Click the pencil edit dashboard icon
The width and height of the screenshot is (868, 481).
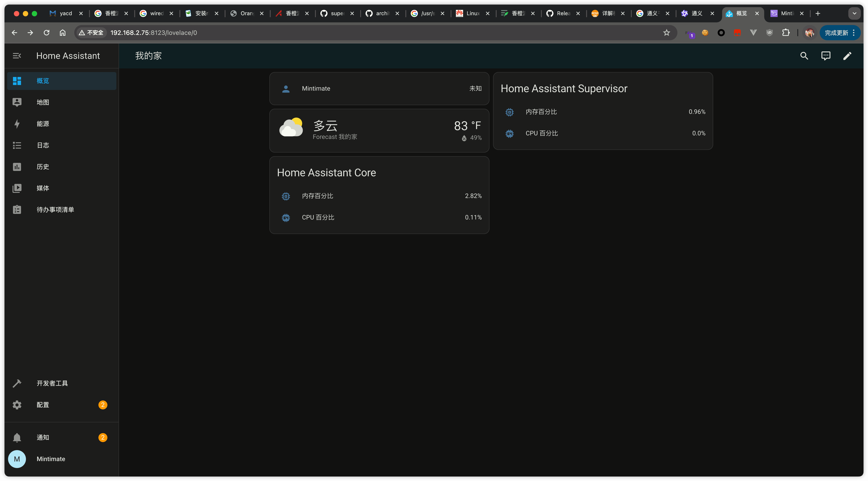(847, 56)
